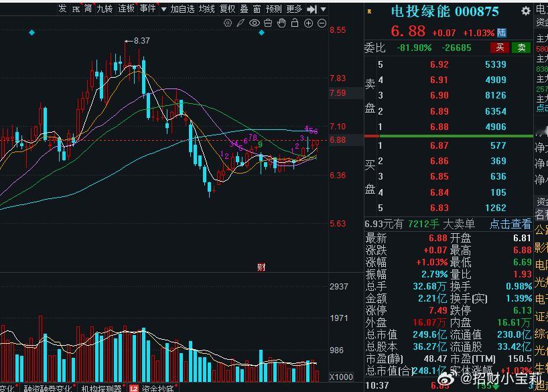Enable the 九转 indicator

click(105, 9)
